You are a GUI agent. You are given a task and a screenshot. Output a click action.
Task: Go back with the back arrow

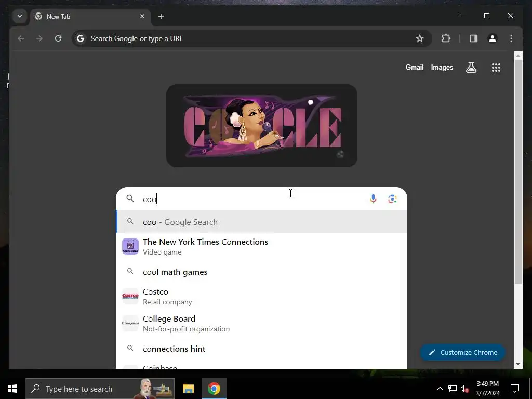click(21, 38)
